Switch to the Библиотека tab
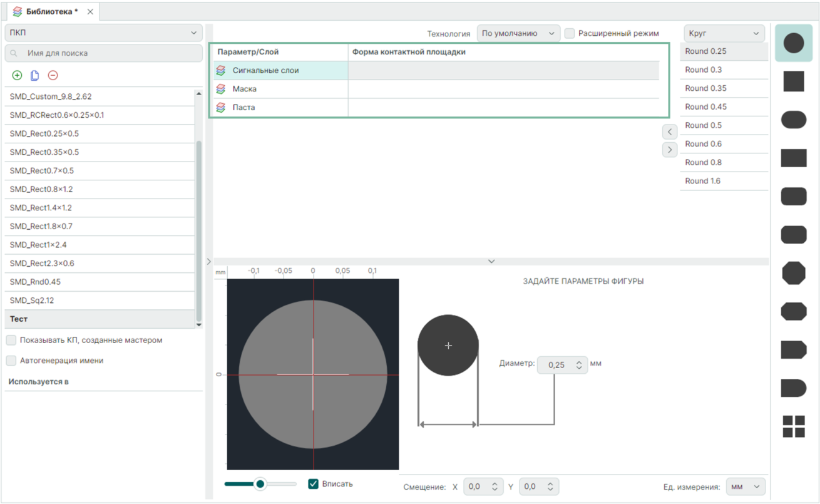The width and height of the screenshot is (820, 504). coord(51,11)
